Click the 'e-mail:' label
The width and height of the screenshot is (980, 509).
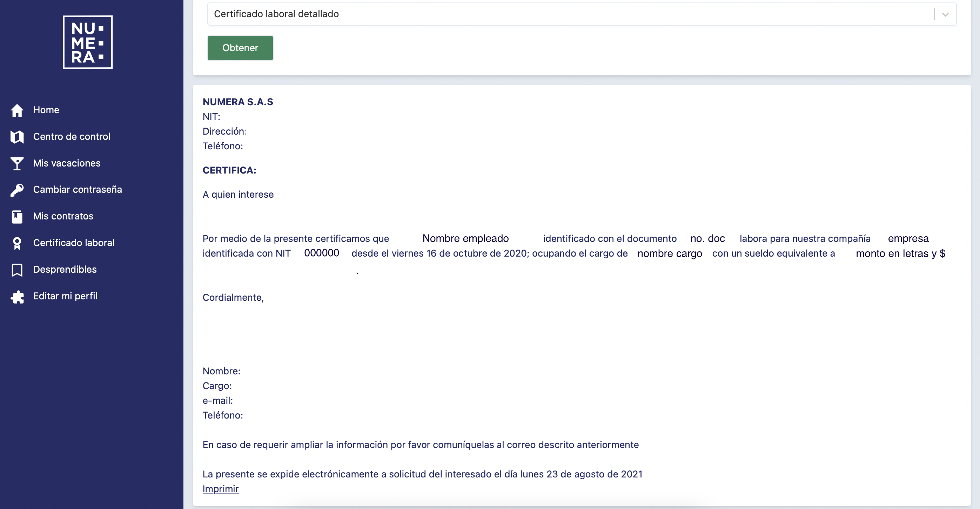coord(217,400)
